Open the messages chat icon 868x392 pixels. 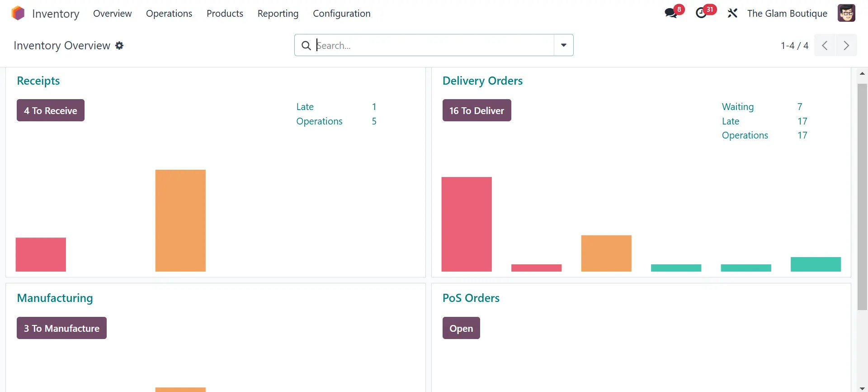[x=671, y=13]
